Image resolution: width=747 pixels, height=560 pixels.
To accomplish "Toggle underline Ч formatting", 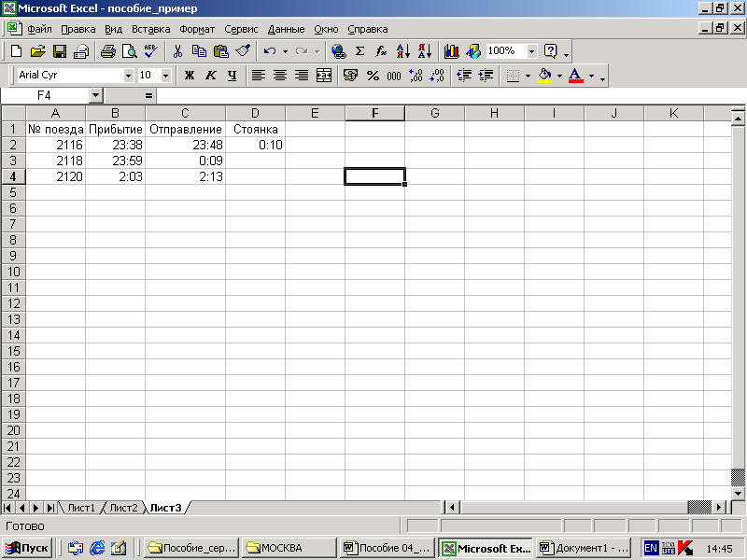I will (x=232, y=76).
